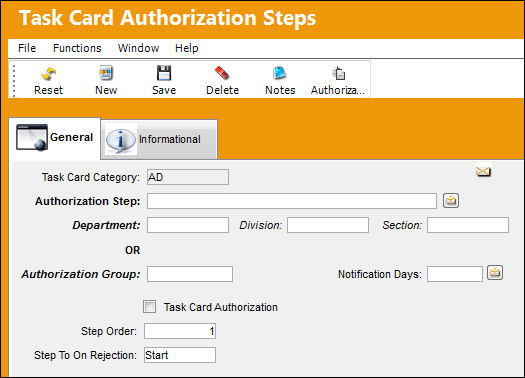Click the envelope mail icon

483,172
